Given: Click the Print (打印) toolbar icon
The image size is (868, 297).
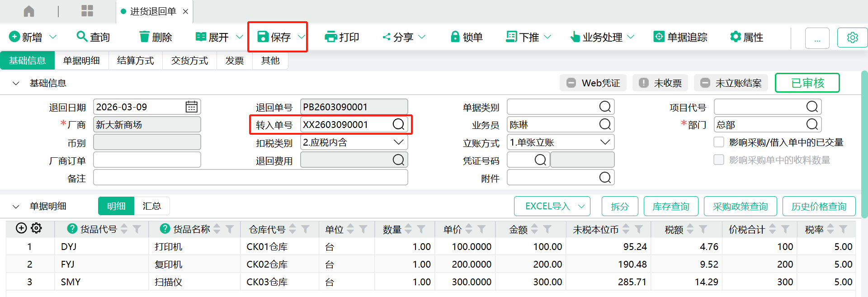Looking at the screenshot, I should tap(331, 37).
